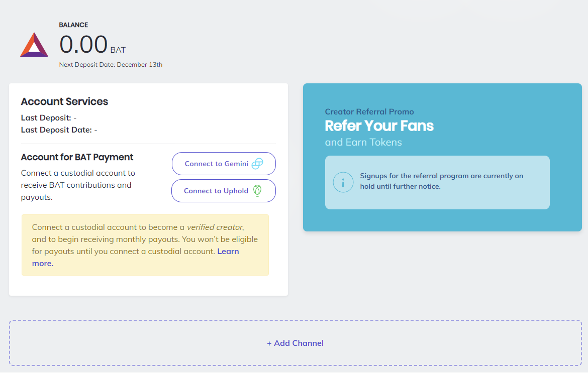Click the info circle icon in referral notice
Image resolution: width=588 pixels, height=373 pixels.
(343, 182)
